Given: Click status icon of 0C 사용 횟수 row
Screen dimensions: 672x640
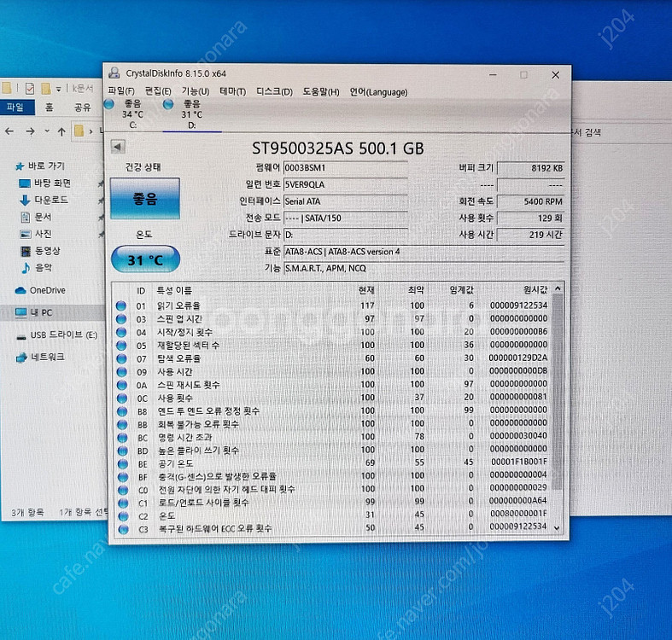Looking at the screenshot, I should click(122, 398).
